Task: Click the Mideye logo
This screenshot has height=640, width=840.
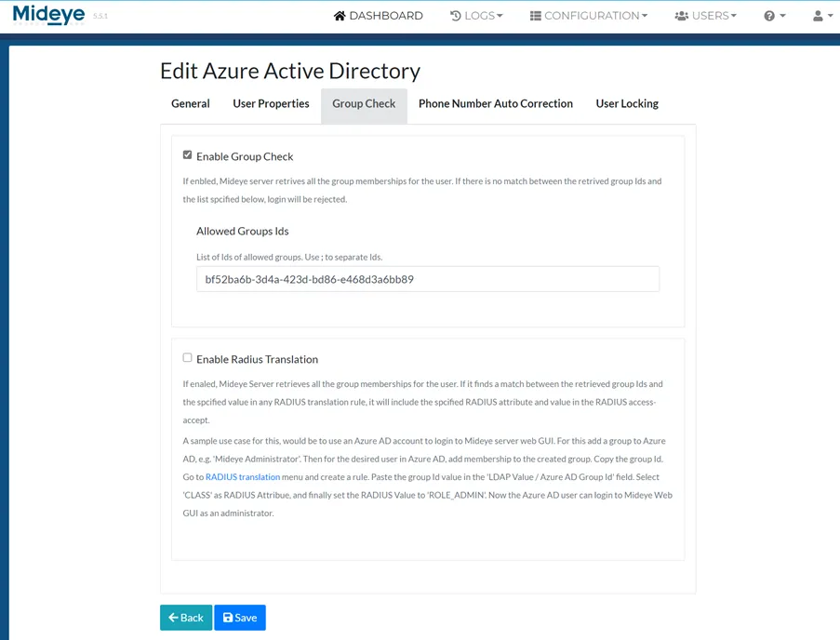Action: [47, 15]
